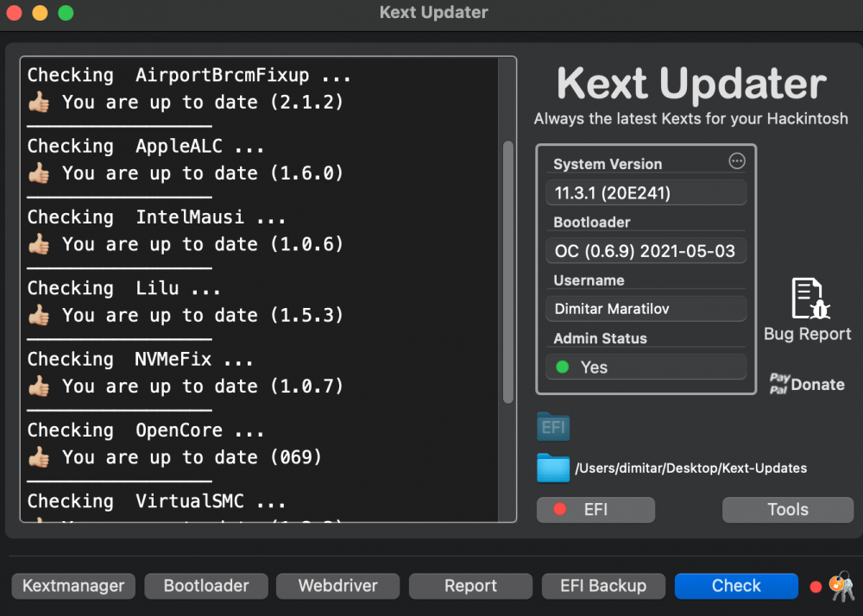Open the Webdriver section
Viewport: 863px width, 616px height.
[x=338, y=586]
